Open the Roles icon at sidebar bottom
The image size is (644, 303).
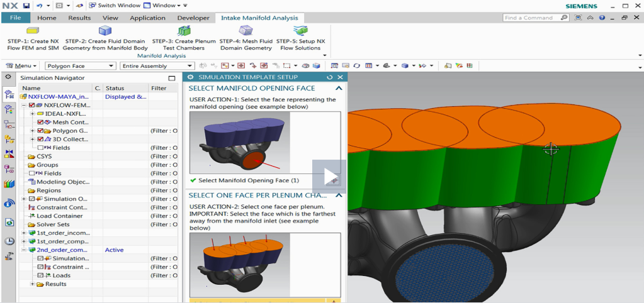(x=9, y=256)
